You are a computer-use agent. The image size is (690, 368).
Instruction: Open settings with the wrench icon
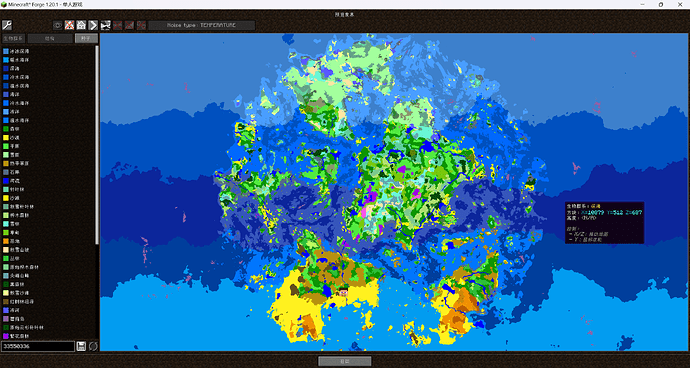tap(7, 25)
